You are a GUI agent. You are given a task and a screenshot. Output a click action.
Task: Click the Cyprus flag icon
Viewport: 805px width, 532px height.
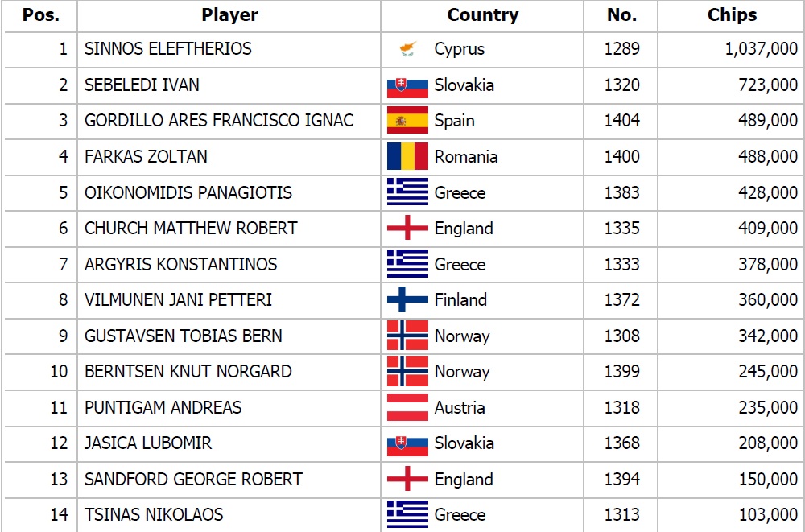click(x=407, y=49)
